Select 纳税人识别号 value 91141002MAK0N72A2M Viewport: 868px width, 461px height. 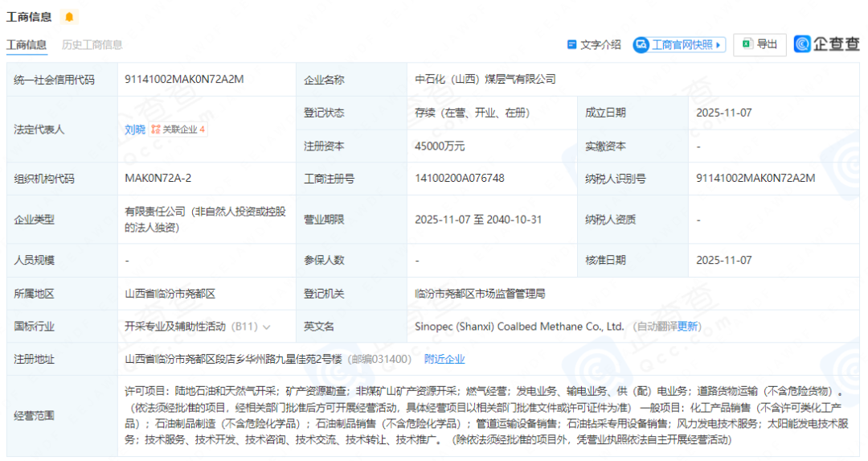pos(755,178)
